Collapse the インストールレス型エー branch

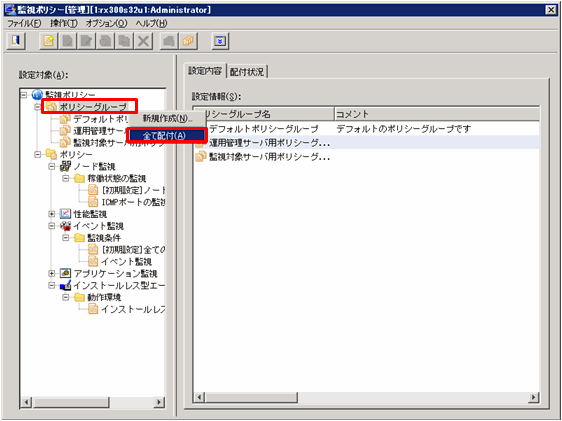tap(52, 285)
